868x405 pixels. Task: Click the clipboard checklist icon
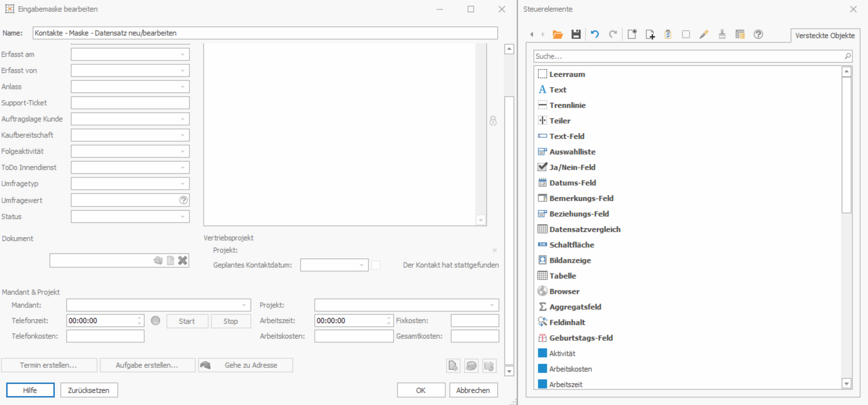tap(668, 34)
